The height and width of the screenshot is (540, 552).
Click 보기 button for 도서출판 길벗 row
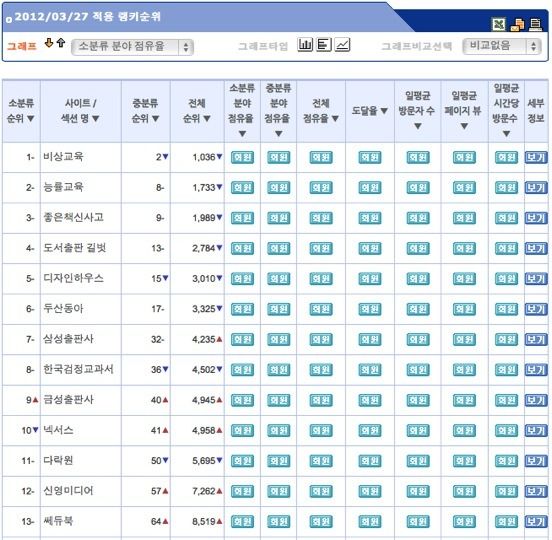coord(536,249)
